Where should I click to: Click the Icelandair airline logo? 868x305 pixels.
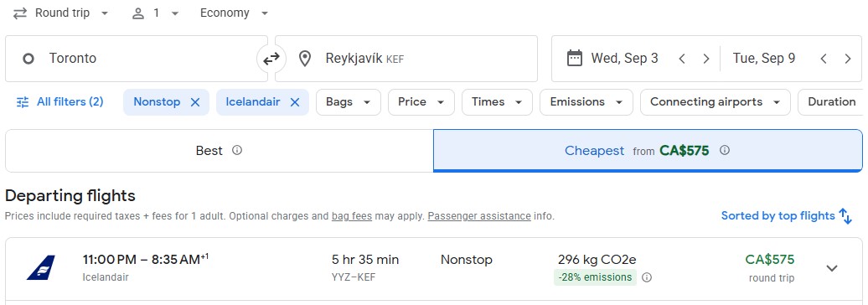click(41, 268)
